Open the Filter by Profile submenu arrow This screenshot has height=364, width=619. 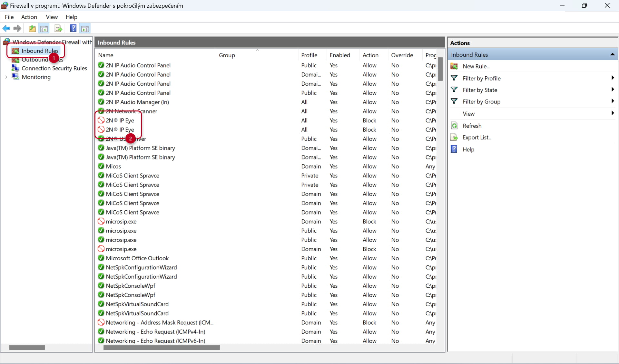(613, 78)
